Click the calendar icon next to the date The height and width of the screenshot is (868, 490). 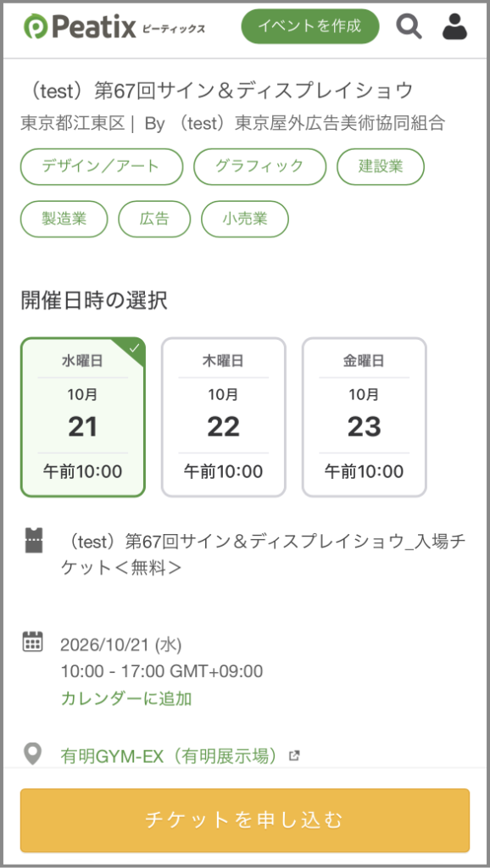33,641
